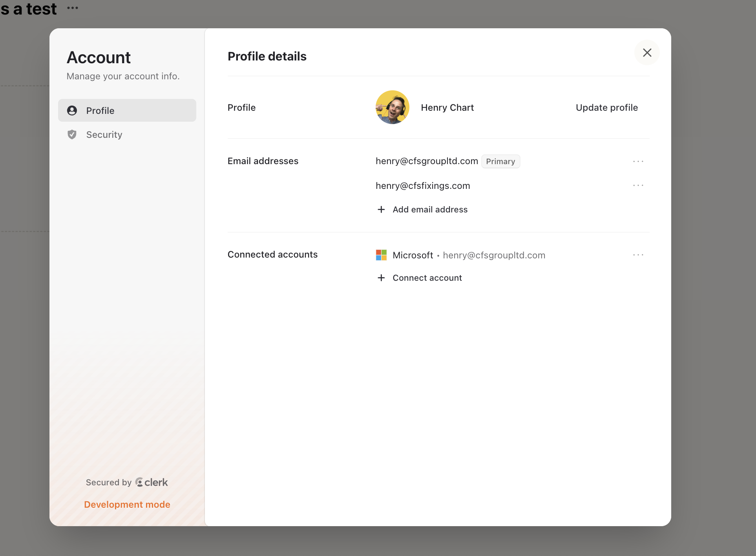The height and width of the screenshot is (556, 756).
Task: Open options menu for henry@cfsfixings.com email
Action: pos(638,185)
